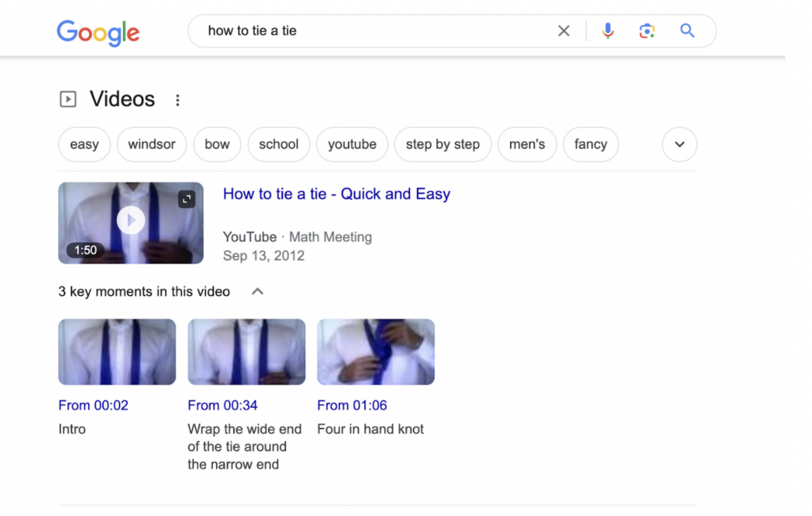Jump to key moment From 00:34
Image resolution: width=812 pixels, height=516 pixels.
(222, 406)
